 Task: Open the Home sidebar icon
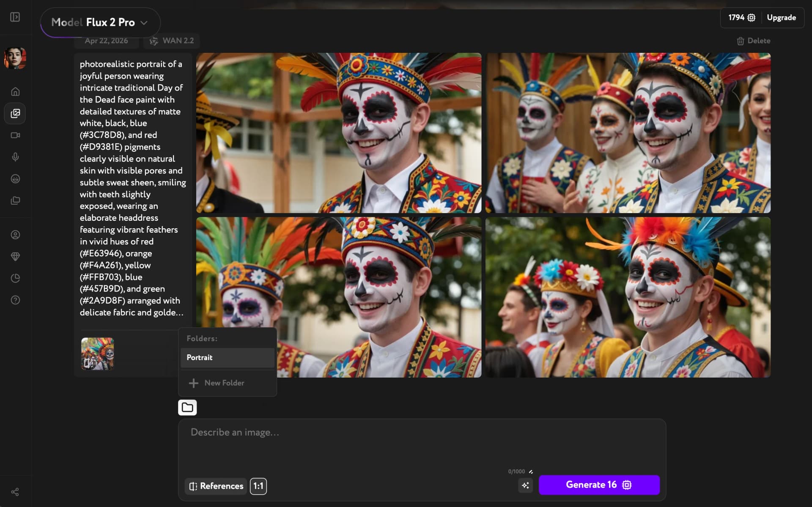pyautogui.click(x=15, y=92)
